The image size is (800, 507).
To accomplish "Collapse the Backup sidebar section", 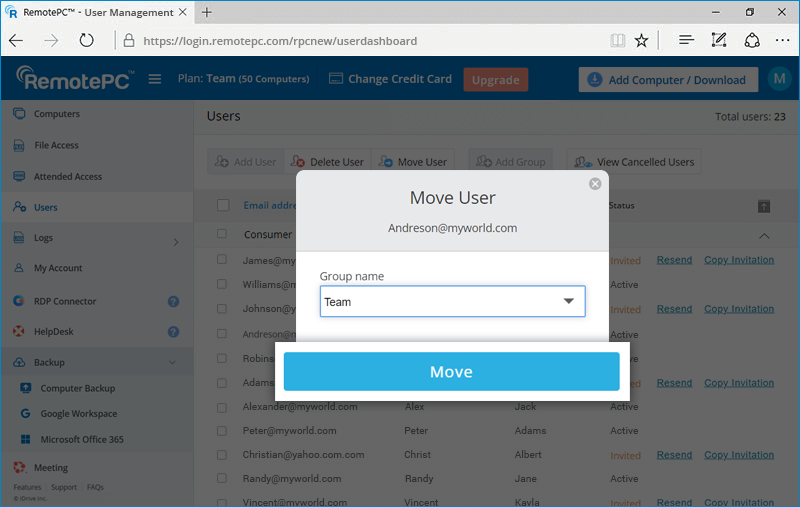I will click(x=172, y=363).
